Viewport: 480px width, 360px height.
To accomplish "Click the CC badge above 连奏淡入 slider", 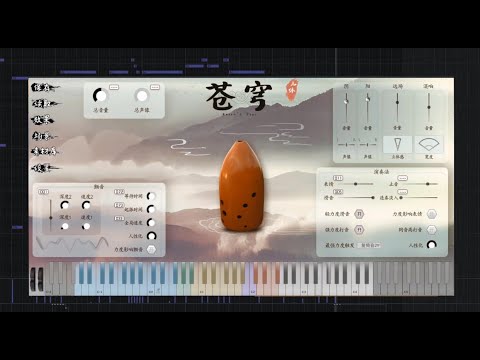I will coord(403,192).
